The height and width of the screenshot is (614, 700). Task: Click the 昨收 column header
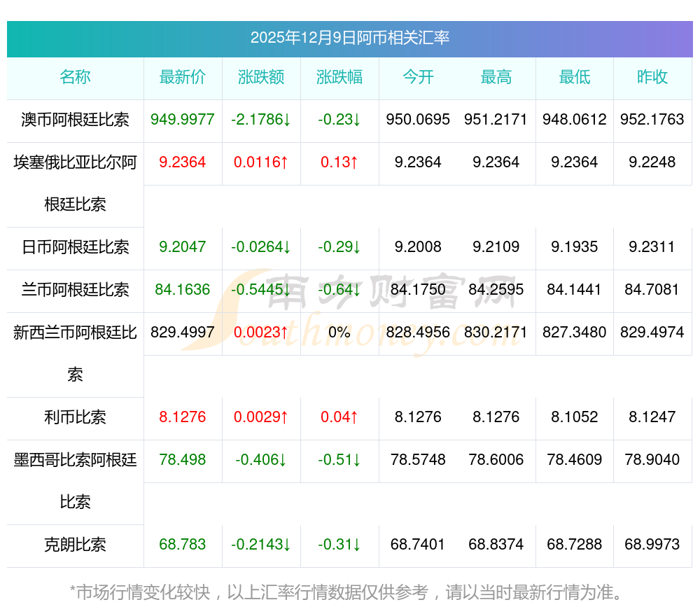coord(652,77)
